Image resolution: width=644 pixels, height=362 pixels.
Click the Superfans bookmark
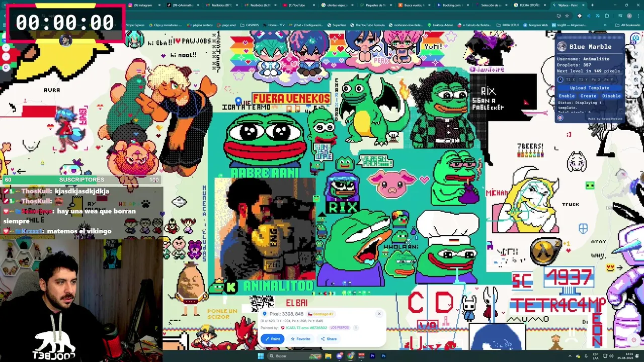point(336,25)
